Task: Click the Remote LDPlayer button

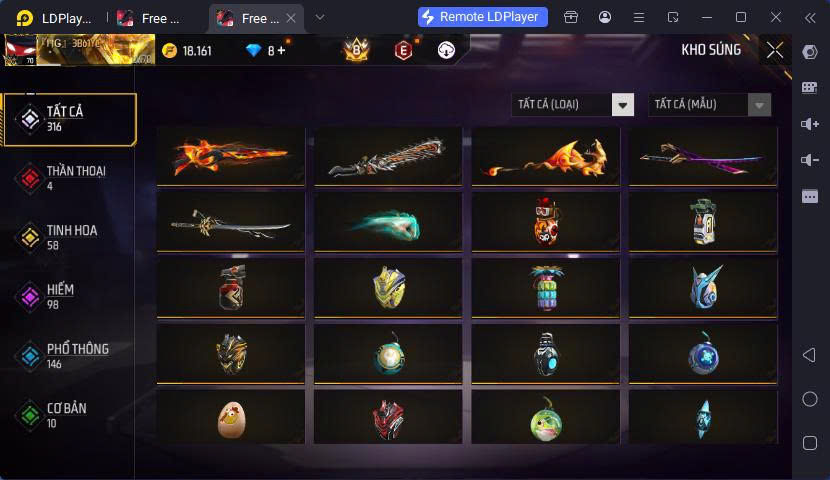Action: point(483,17)
